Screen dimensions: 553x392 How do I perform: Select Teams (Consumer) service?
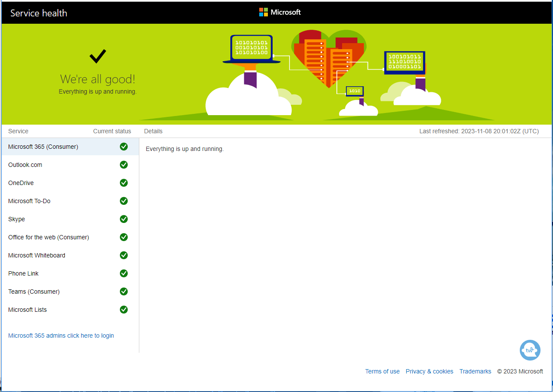[x=70, y=292]
